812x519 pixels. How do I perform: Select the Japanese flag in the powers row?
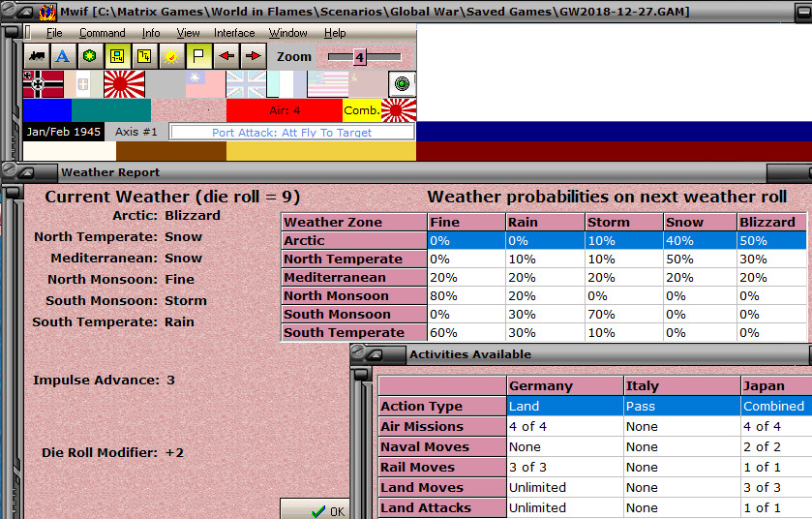coord(124,84)
